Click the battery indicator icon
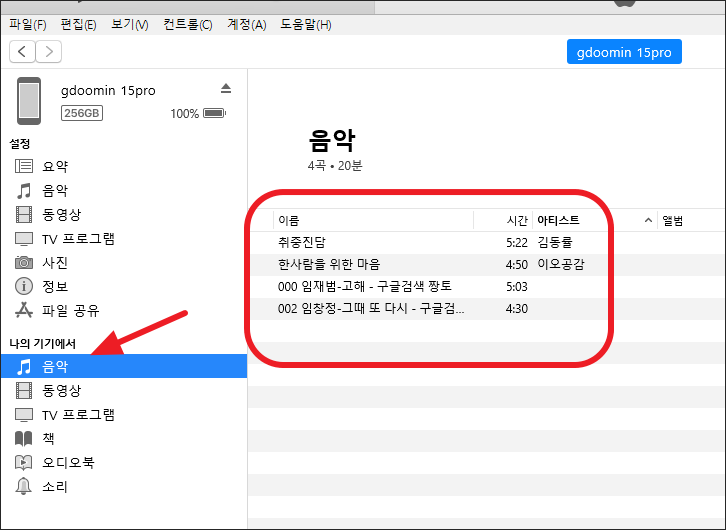This screenshot has width=726, height=530. (x=214, y=113)
